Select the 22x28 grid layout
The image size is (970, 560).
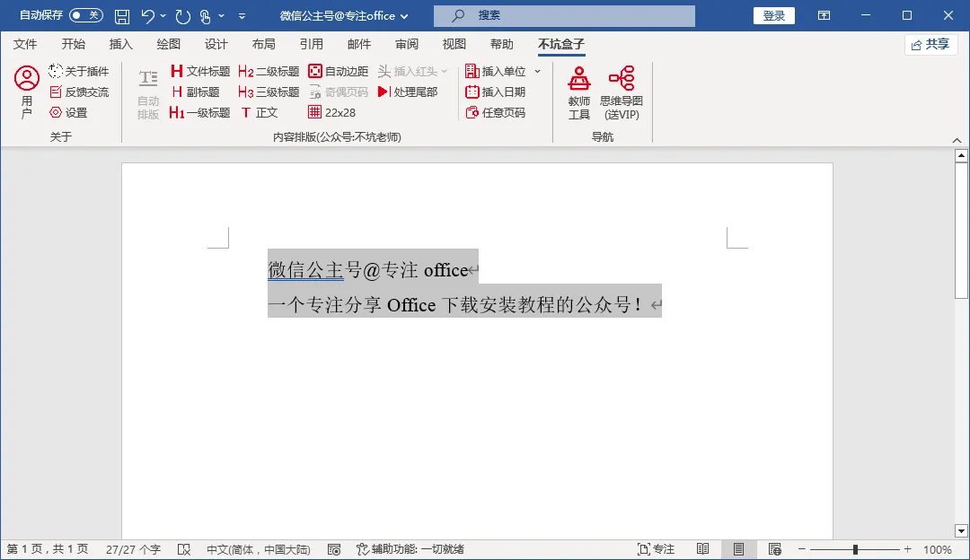pyautogui.click(x=331, y=112)
